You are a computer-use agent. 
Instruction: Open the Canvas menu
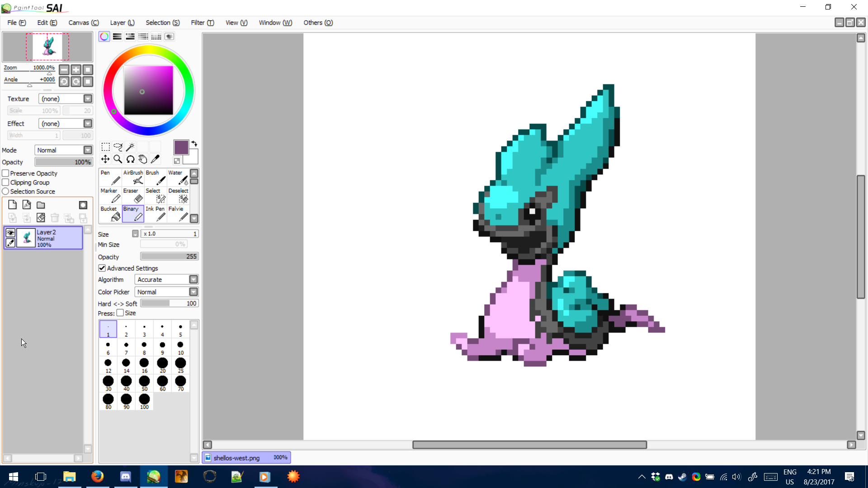pyautogui.click(x=83, y=23)
